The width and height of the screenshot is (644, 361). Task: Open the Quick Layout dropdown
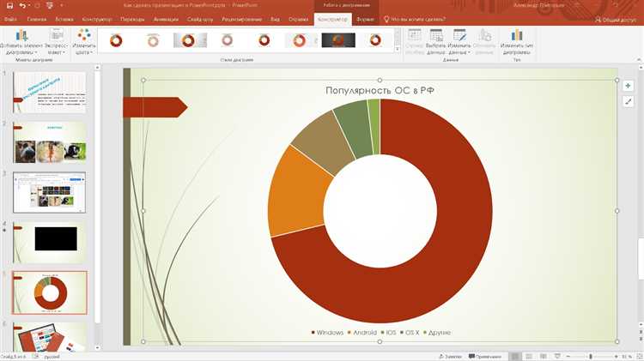pos(57,42)
